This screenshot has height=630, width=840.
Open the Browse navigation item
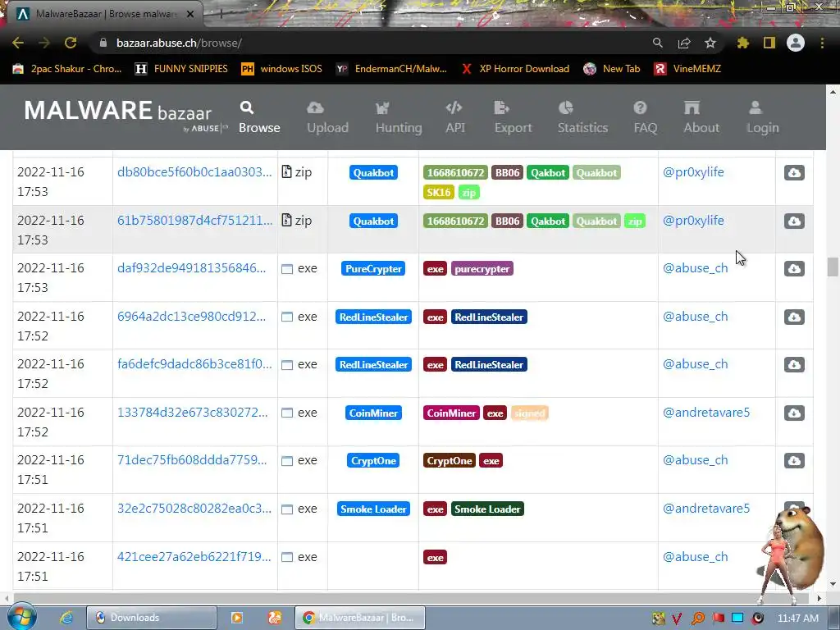259,117
